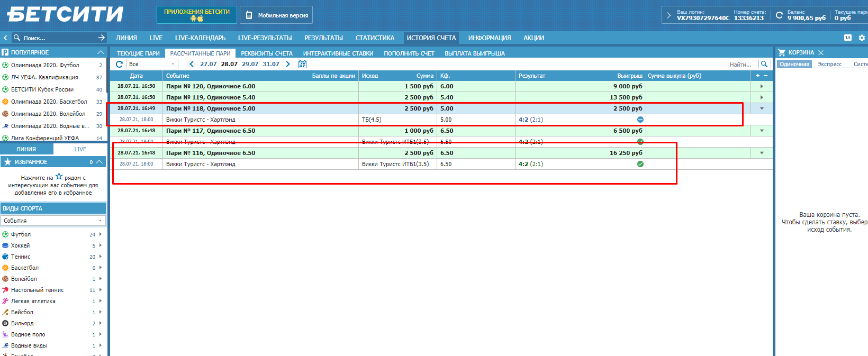Refresh account balance icon next to Баланс
This screenshot has width=868, height=356.
(779, 15)
